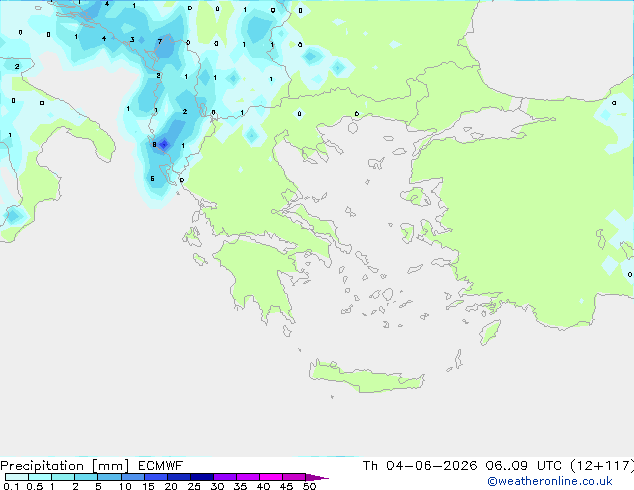Click the legend value '30'
Viewport: 634px width, 490px height.
217,486
